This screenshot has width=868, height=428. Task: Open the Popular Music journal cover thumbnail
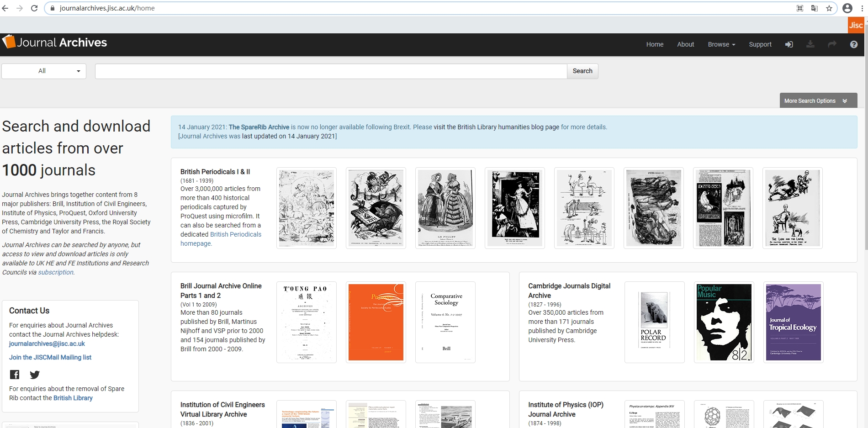724,322
